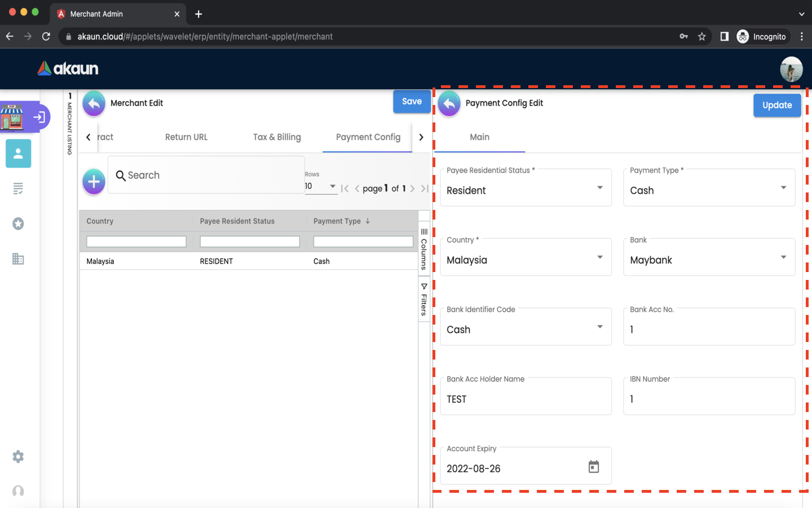The height and width of the screenshot is (508, 812).
Task: Open the Bank dropdown showing Maybank
Action: pyautogui.click(x=709, y=258)
